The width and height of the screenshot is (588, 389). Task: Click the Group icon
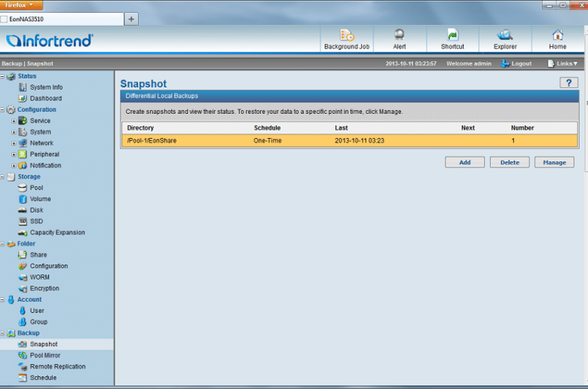(x=23, y=322)
